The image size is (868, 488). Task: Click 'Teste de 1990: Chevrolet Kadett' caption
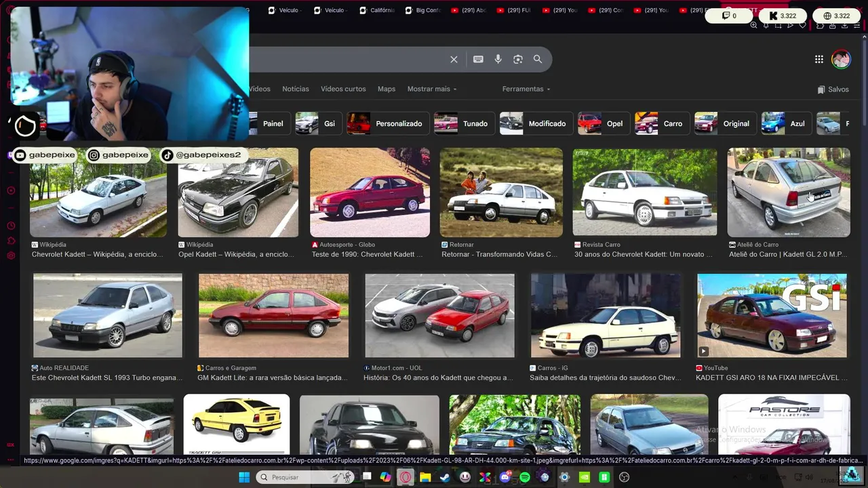coord(367,254)
